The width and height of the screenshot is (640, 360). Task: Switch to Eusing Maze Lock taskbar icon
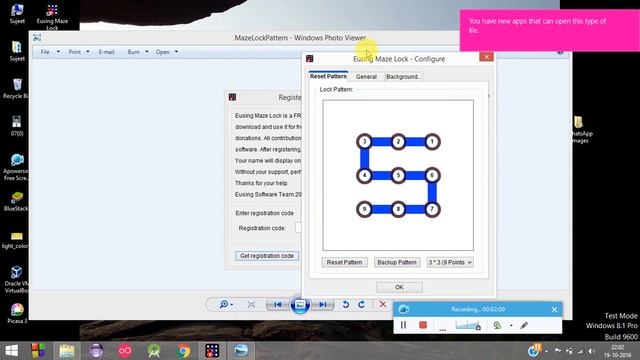pos(212,351)
